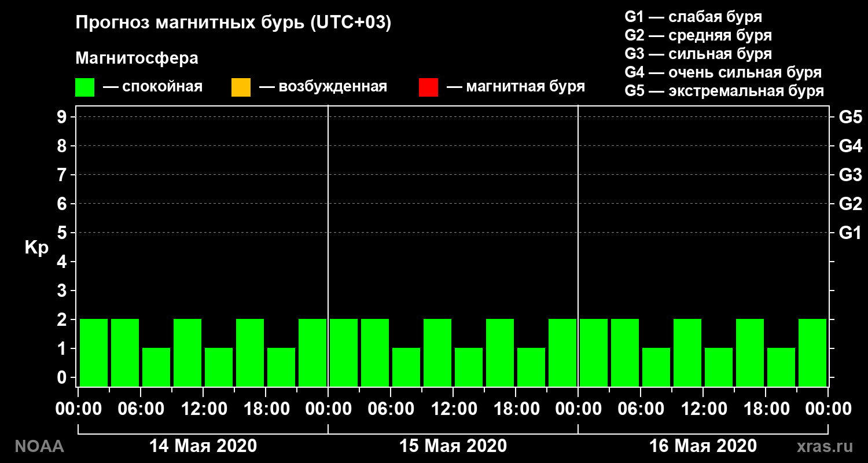Screen dimensions: 868x463
Task: Click the first bar of 15 May
Action: point(344,352)
